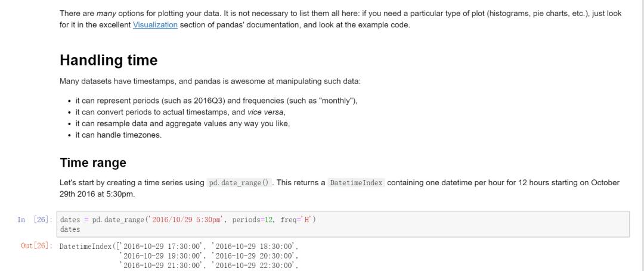Select the Out[26] output prompt

click(x=36, y=246)
